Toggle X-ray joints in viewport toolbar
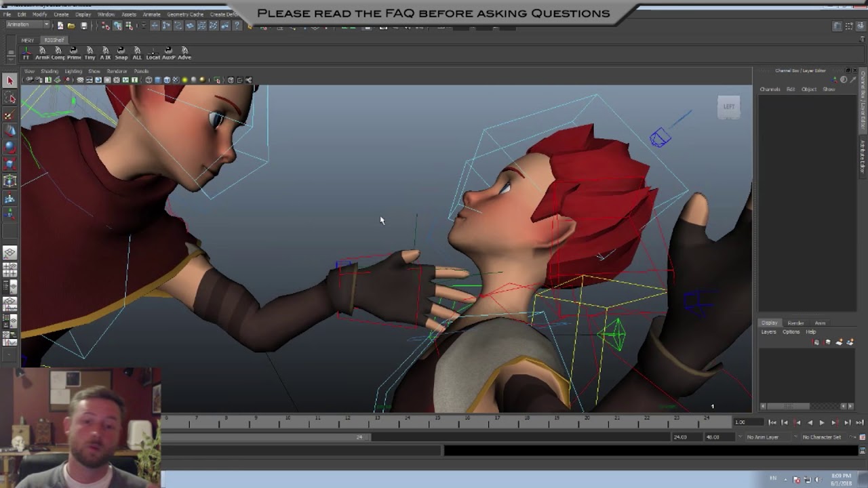The height and width of the screenshot is (488, 868). coord(248,80)
